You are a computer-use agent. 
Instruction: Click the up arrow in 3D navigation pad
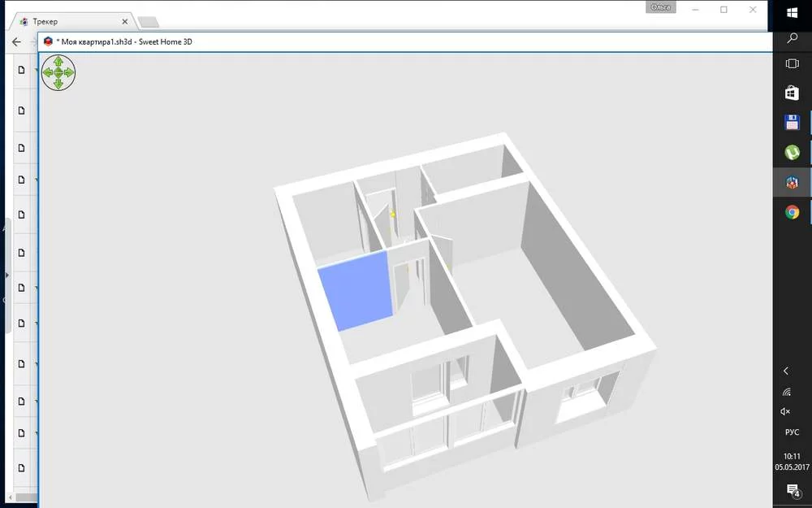pos(58,62)
